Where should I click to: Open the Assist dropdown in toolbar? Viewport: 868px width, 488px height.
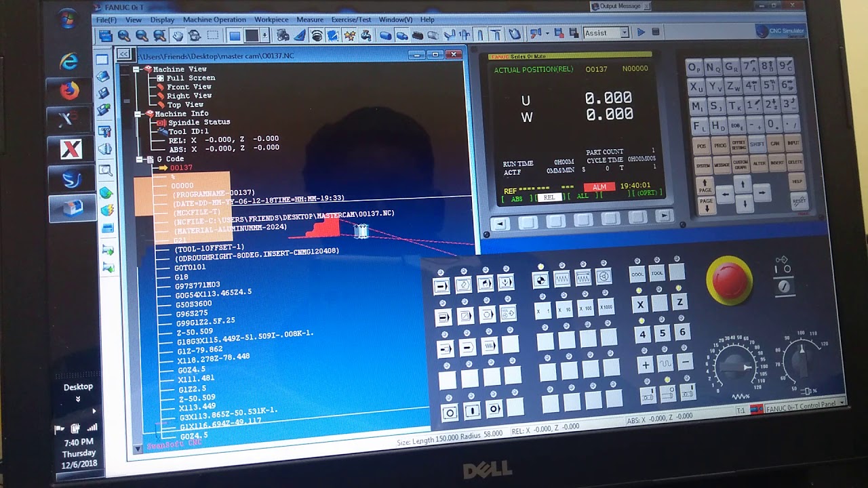click(625, 33)
